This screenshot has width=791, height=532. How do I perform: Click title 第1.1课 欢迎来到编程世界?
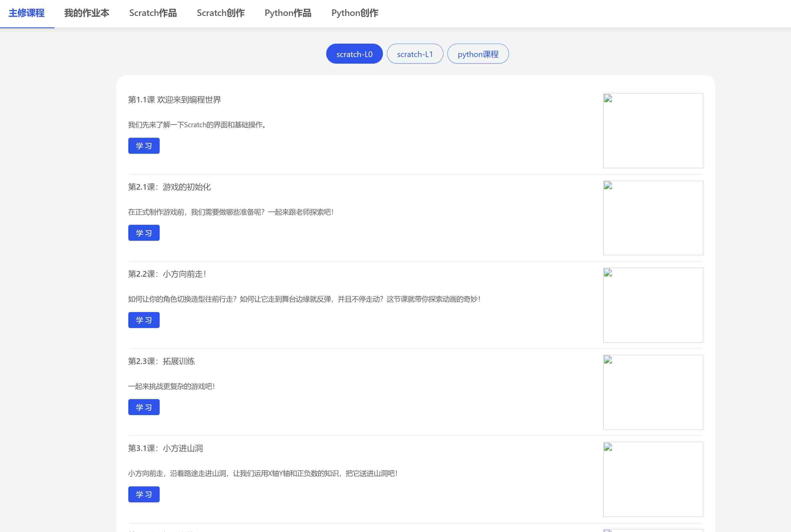click(x=174, y=100)
